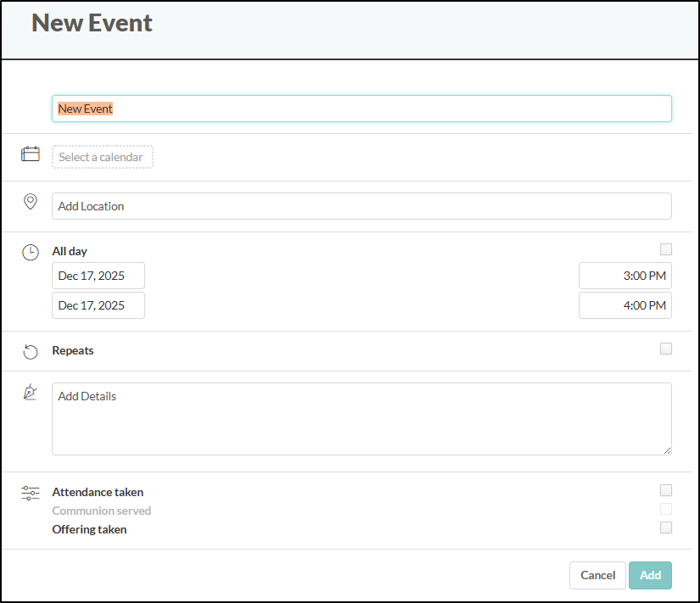Click the Communion served label

101,511
